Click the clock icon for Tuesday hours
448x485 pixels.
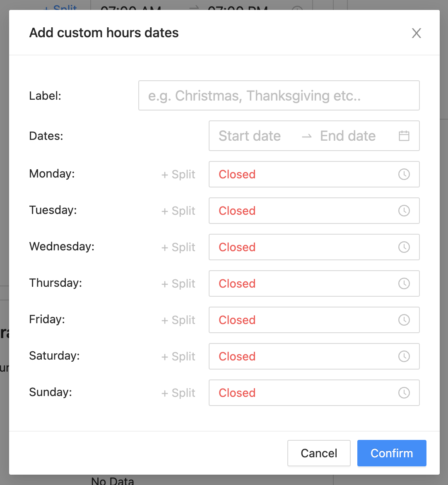click(404, 211)
